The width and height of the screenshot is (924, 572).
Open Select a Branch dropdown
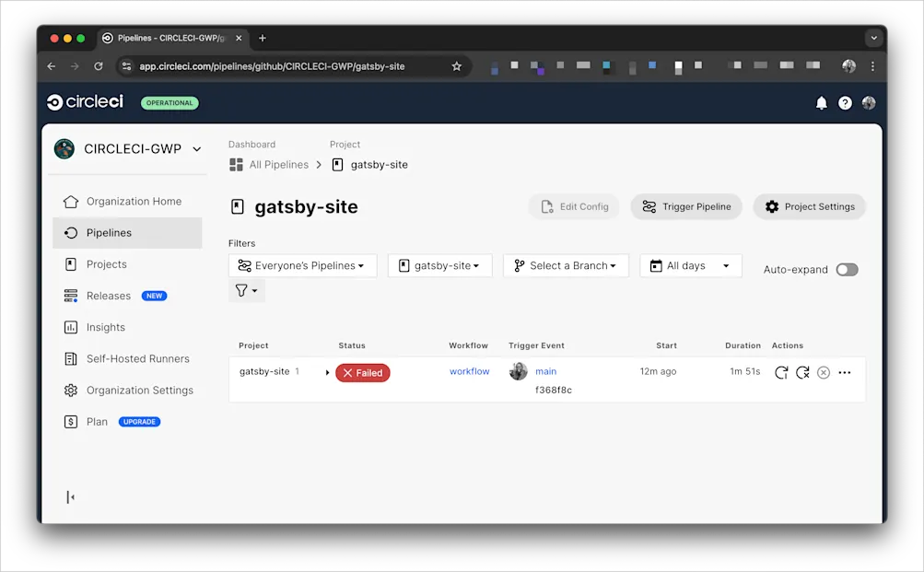pos(566,265)
